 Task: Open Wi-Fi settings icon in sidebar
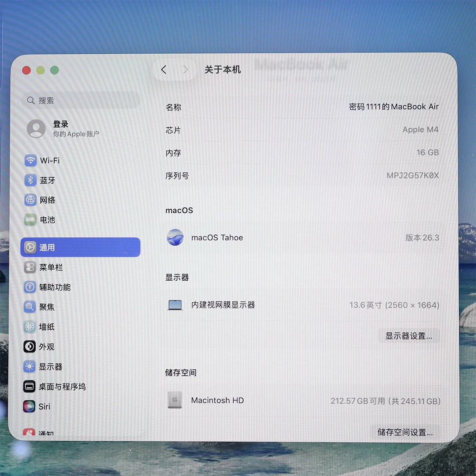tap(30, 160)
